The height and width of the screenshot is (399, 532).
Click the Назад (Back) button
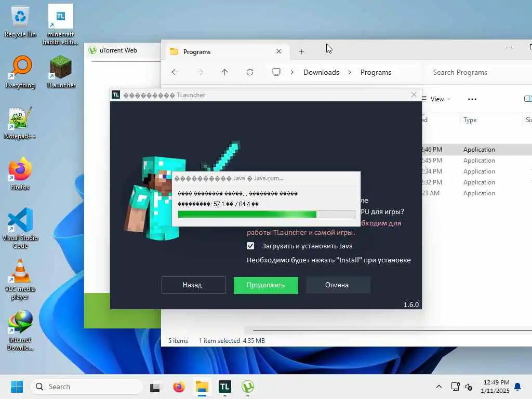(x=193, y=285)
